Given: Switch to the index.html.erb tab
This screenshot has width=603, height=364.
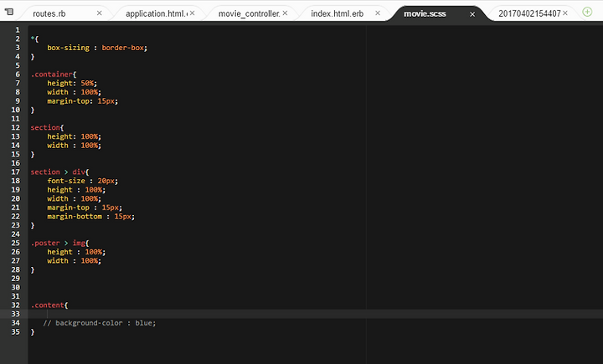Looking at the screenshot, I should 338,14.
